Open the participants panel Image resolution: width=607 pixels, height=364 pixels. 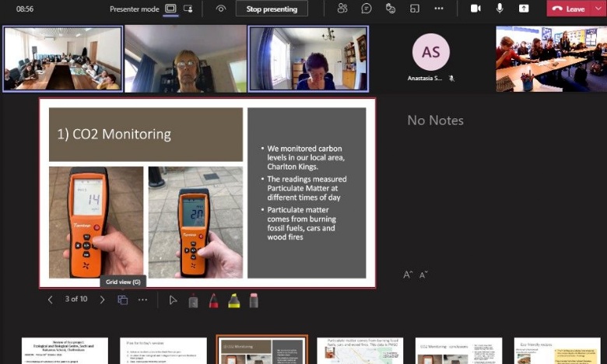(x=342, y=9)
